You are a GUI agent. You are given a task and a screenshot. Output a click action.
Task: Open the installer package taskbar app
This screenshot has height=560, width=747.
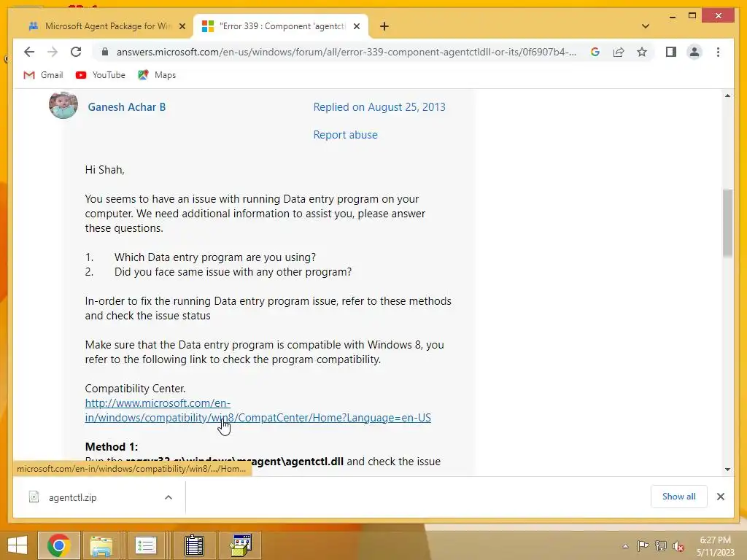(241, 545)
